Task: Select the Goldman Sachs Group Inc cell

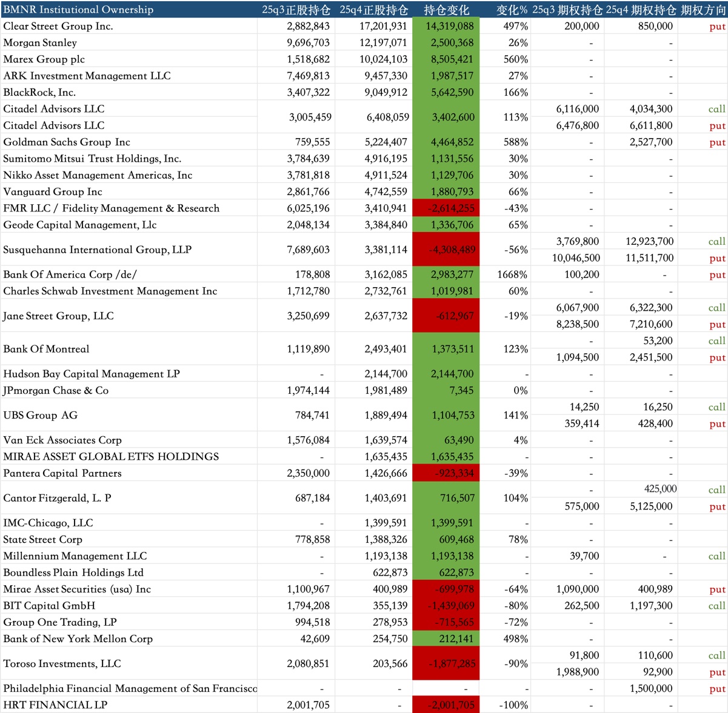Action: tap(67, 142)
